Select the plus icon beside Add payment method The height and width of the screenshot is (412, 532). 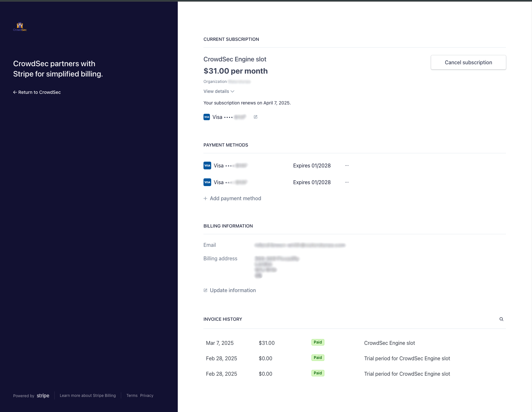coord(205,198)
